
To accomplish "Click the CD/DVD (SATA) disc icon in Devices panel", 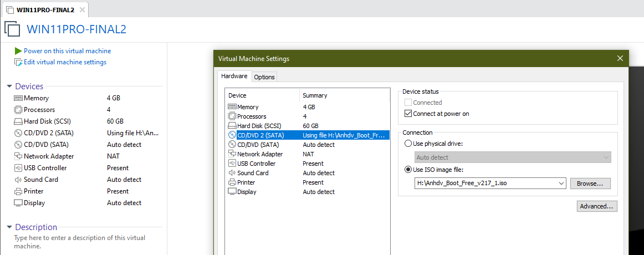I will pos(18,145).
